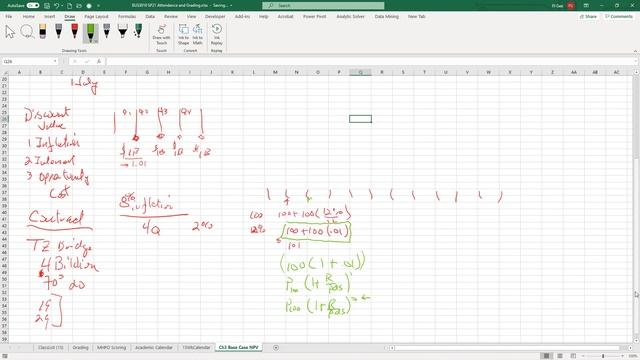640x360 pixels.
Task: Open the Data Mining tab
Action: point(387,16)
